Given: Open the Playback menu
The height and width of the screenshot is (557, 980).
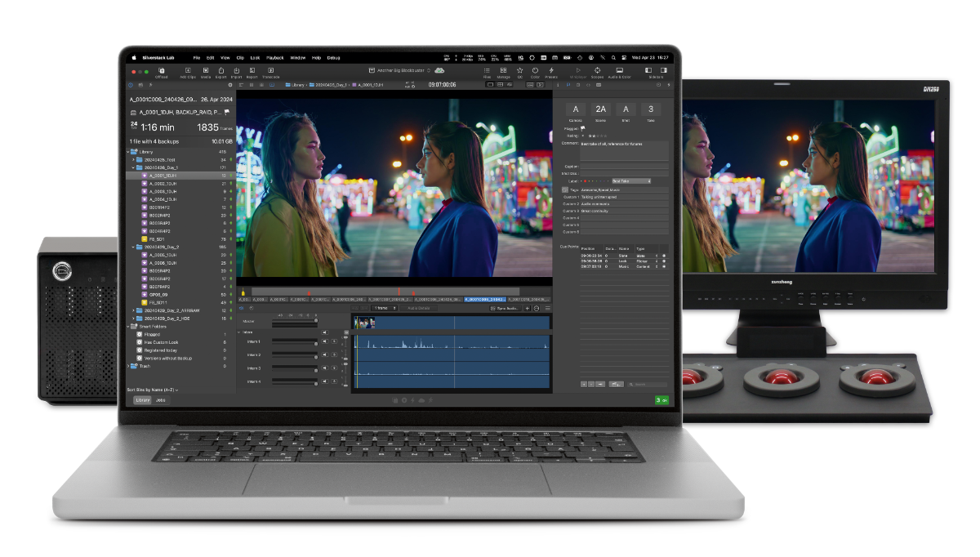Looking at the screenshot, I should (x=274, y=58).
